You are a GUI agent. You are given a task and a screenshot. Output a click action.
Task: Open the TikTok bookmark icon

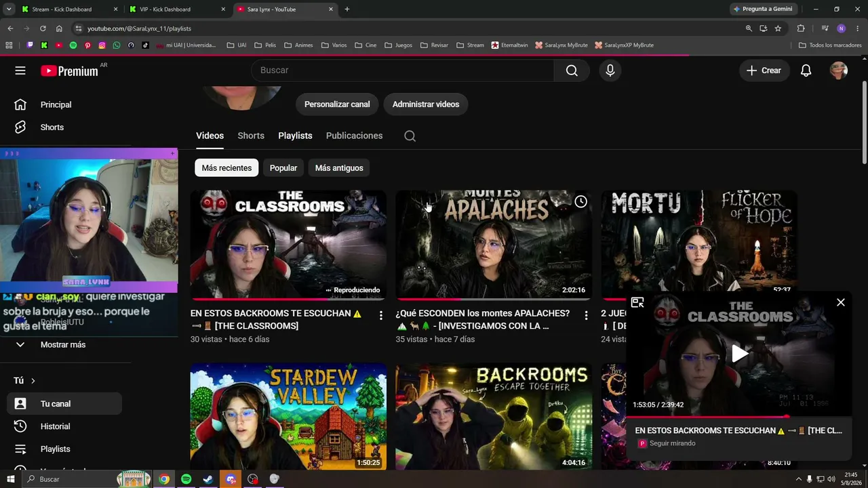pyautogui.click(x=145, y=45)
